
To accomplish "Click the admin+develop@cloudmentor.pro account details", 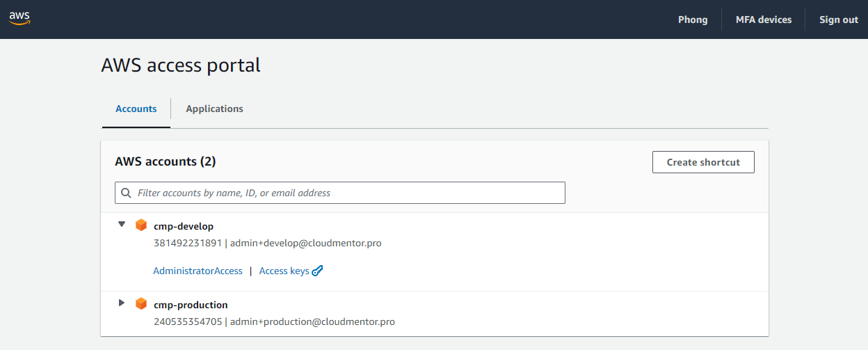I will (x=305, y=243).
